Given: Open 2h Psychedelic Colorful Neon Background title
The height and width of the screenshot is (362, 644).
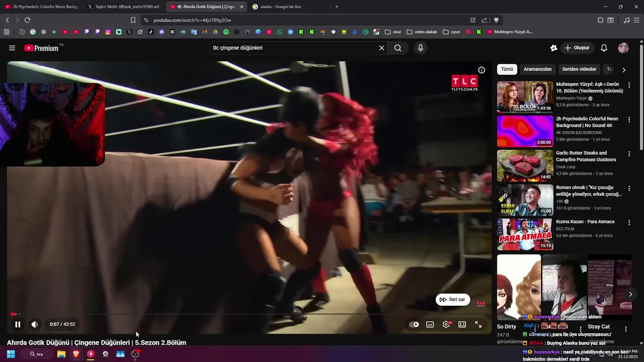Looking at the screenshot, I should (x=587, y=122).
